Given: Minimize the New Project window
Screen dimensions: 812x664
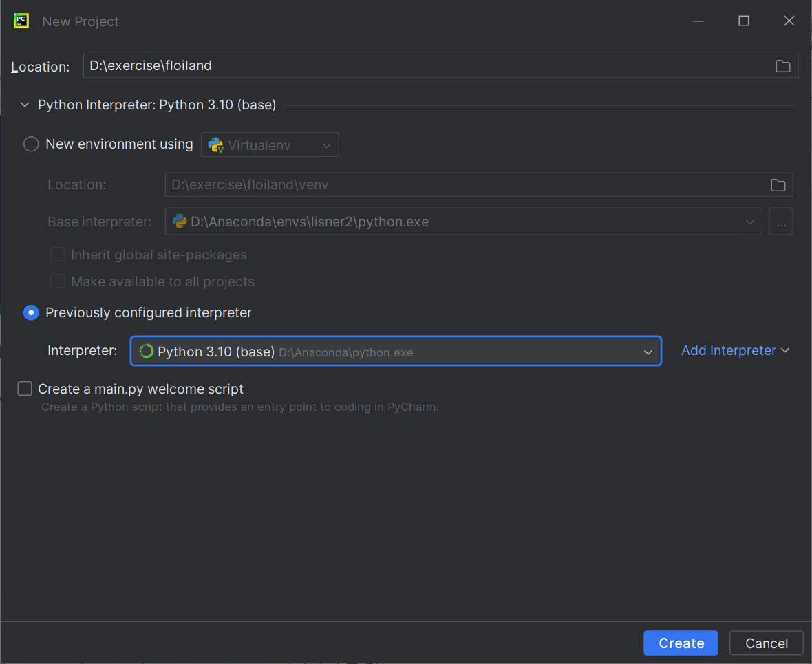Looking at the screenshot, I should click(698, 21).
